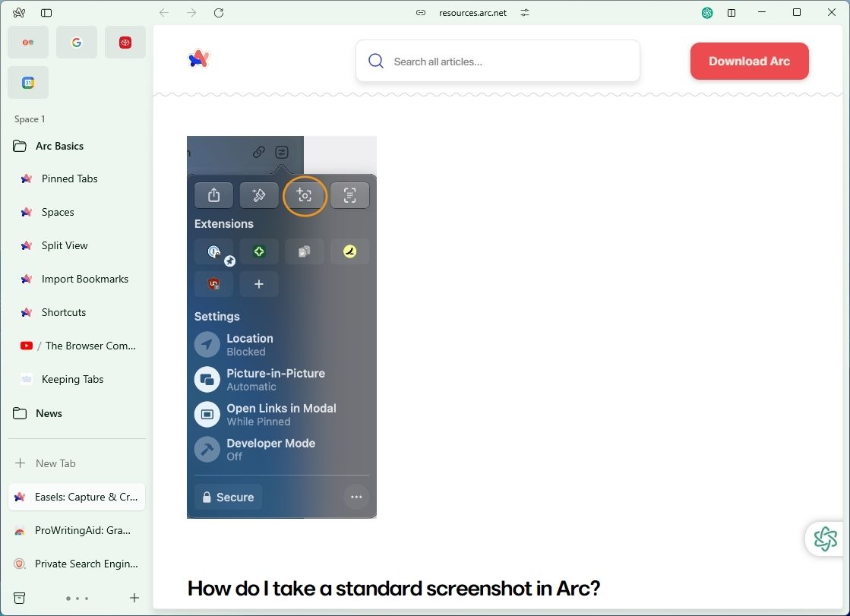850x616 pixels.
Task: Open the Split View tab
Action: pyautogui.click(x=77, y=245)
